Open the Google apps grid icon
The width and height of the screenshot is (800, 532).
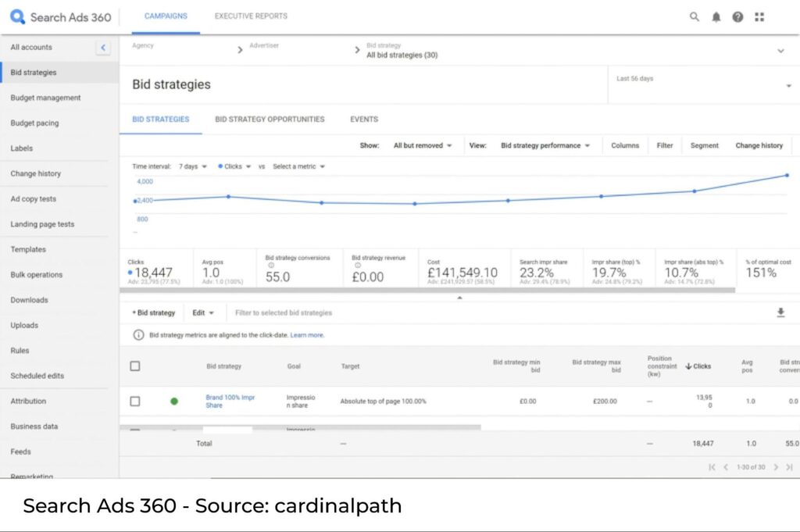tap(759, 17)
